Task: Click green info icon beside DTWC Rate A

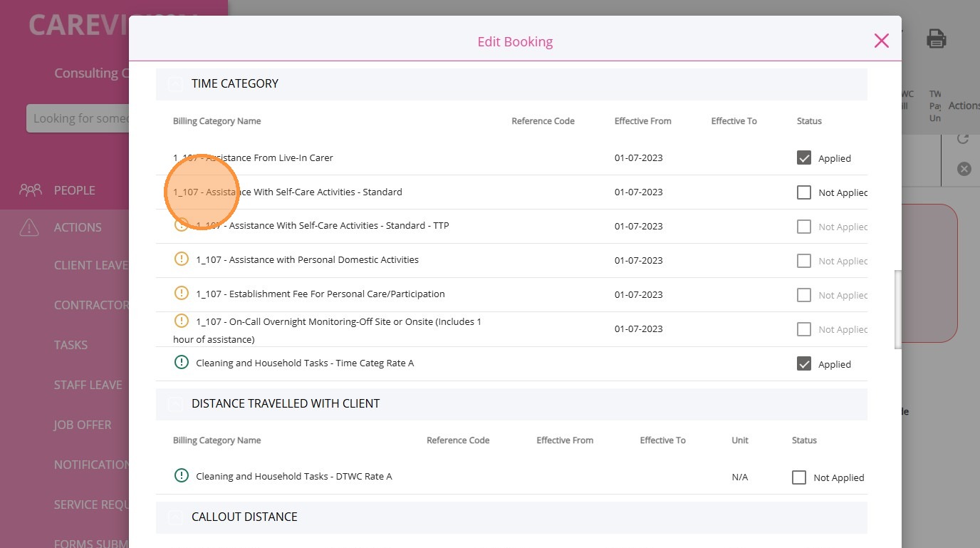Action: (182, 476)
